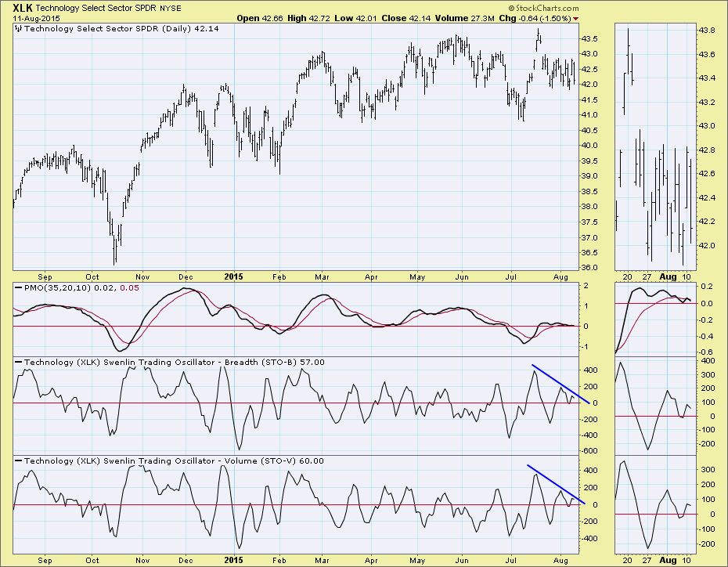Image resolution: width=728 pixels, height=567 pixels.
Task: Click the -1 label on the main PMO axis
Action: (x=585, y=347)
